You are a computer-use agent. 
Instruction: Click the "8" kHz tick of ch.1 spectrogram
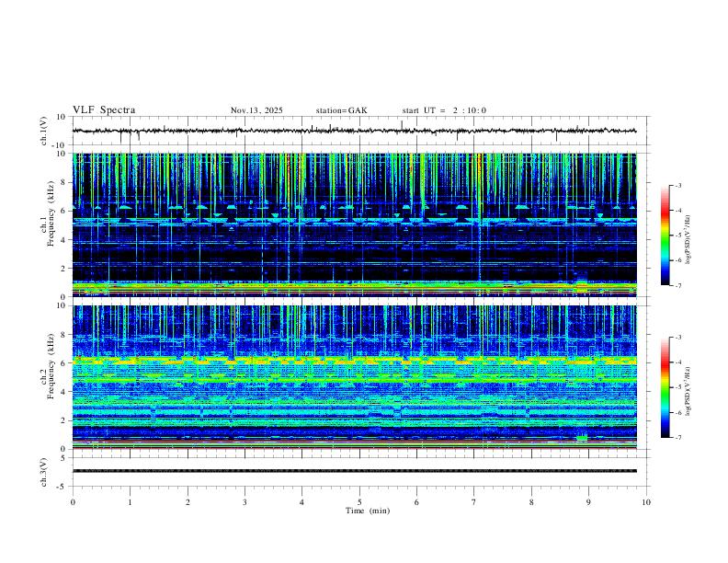point(64,182)
